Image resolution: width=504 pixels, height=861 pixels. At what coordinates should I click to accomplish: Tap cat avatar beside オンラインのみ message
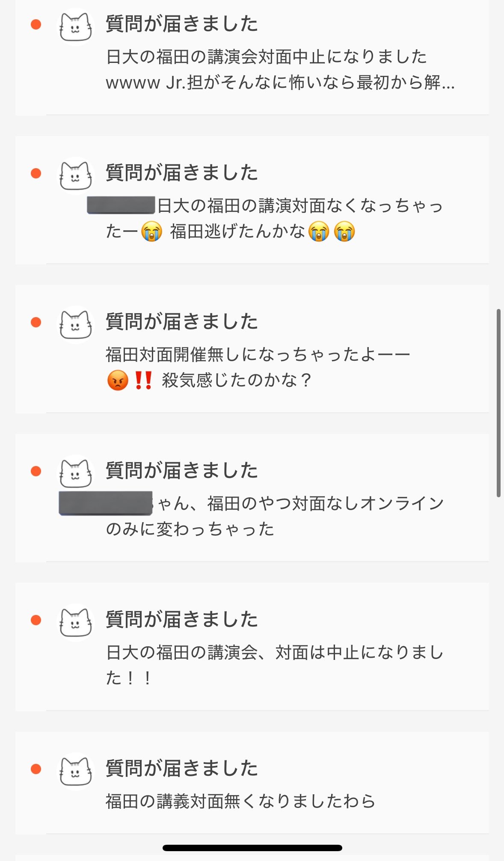tap(76, 473)
